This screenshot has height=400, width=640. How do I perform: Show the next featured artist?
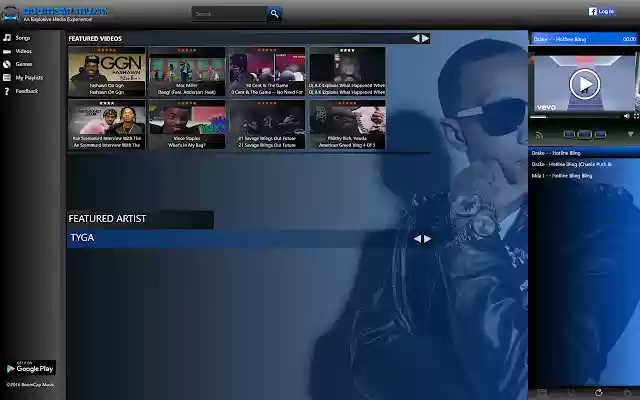(x=427, y=239)
